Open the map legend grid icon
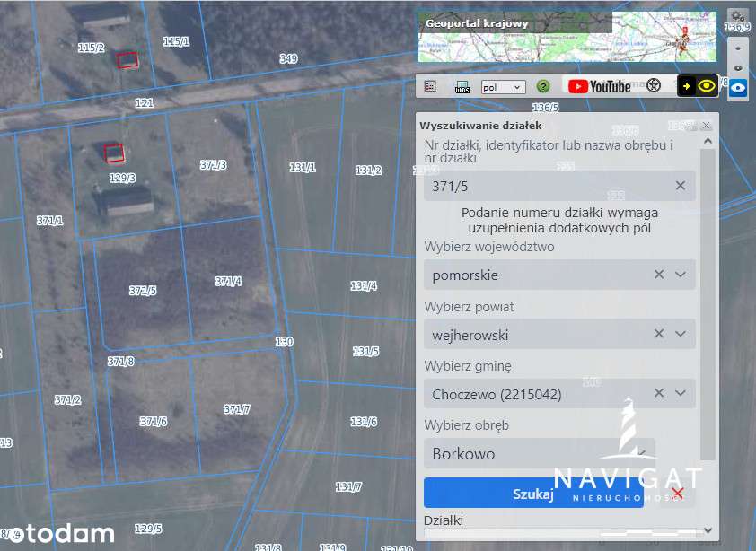The height and width of the screenshot is (551, 756). click(430, 86)
